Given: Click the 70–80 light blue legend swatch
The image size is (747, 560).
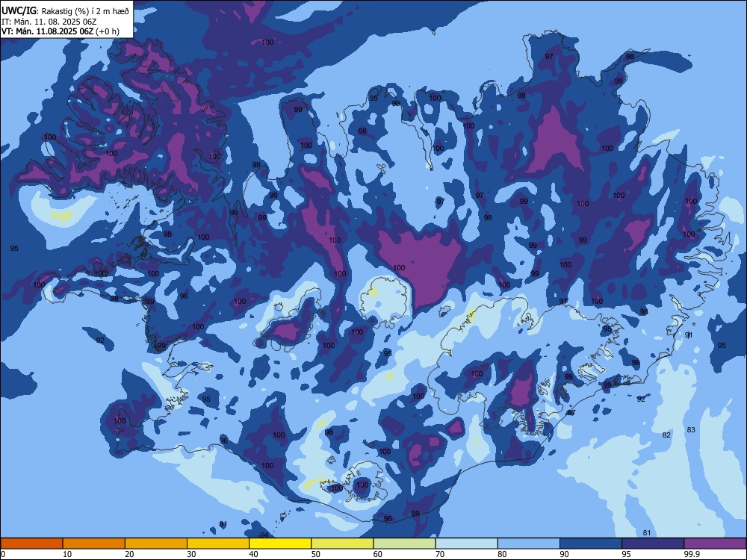Looking at the screenshot, I should pyautogui.click(x=466, y=544).
